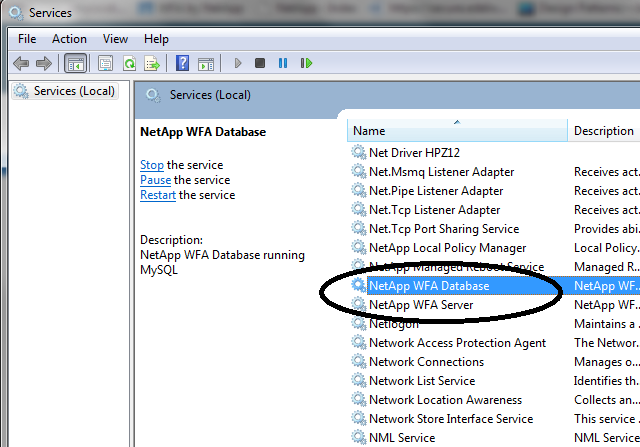Select the Network Connections service
640x447 pixels.
point(426,362)
